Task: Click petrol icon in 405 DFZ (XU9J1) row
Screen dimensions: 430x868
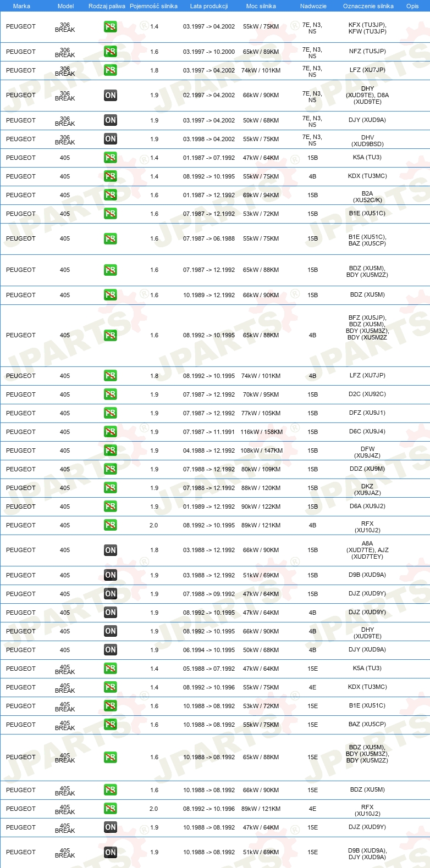Action: [x=111, y=413]
